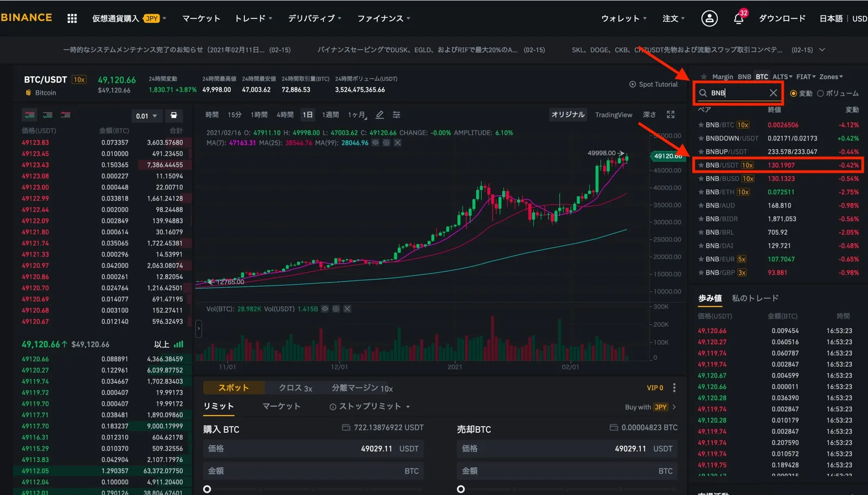Change language from 日本語
The width and height of the screenshot is (868, 495).
point(831,18)
